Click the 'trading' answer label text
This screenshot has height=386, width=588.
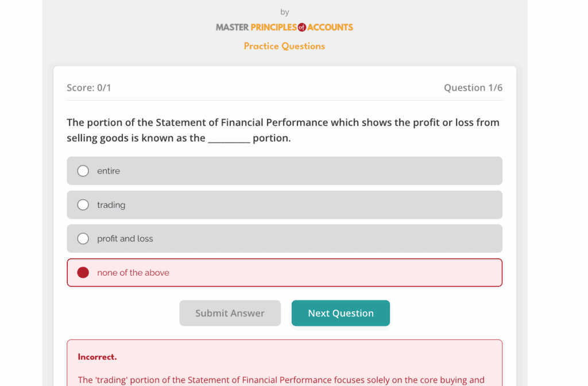pyautogui.click(x=111, y=205)
